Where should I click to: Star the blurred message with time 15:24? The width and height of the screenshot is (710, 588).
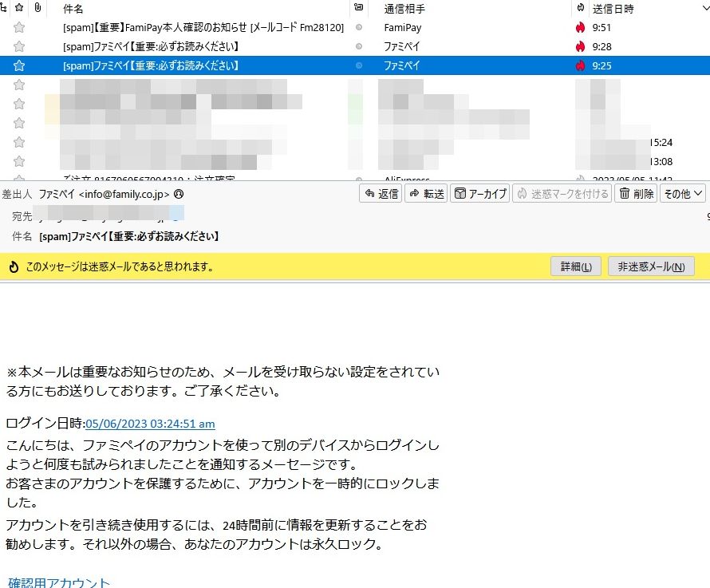[19, 142]
